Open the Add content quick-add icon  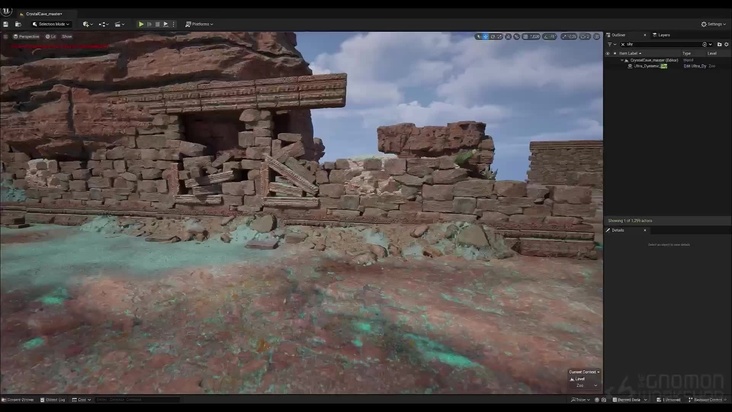click(86, 24)
